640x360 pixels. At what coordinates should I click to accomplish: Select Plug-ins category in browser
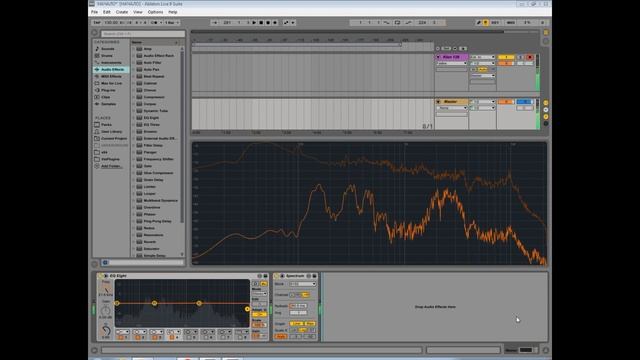[108, 90]
